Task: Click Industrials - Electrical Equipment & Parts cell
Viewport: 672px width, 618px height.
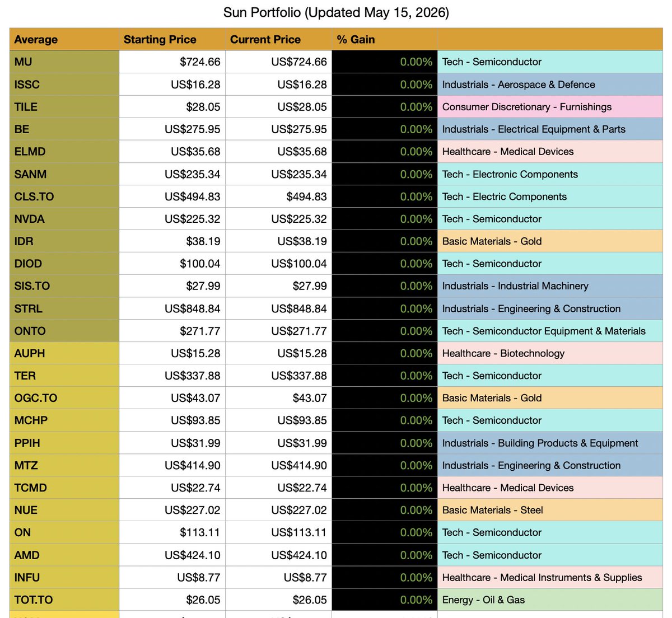Action: pos(550,129)
